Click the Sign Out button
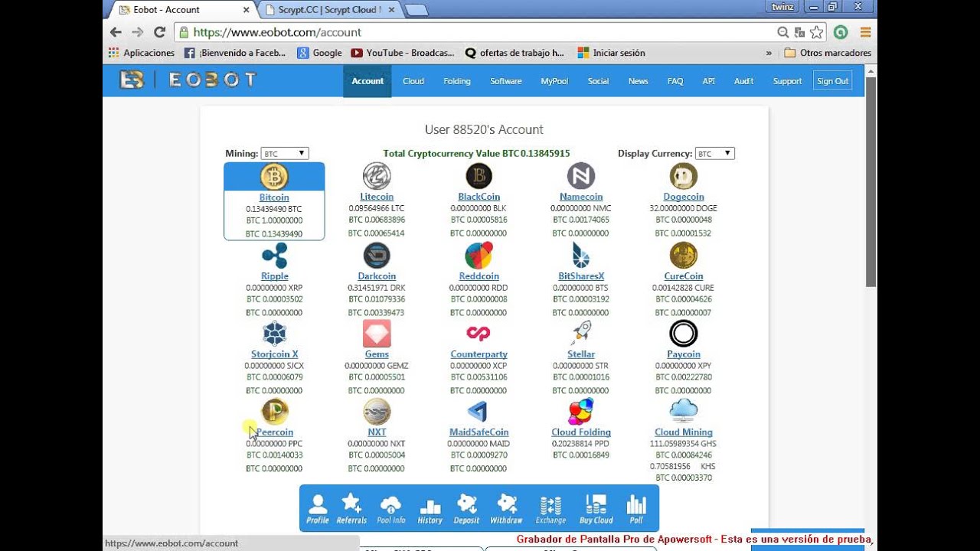 point(832,81)
